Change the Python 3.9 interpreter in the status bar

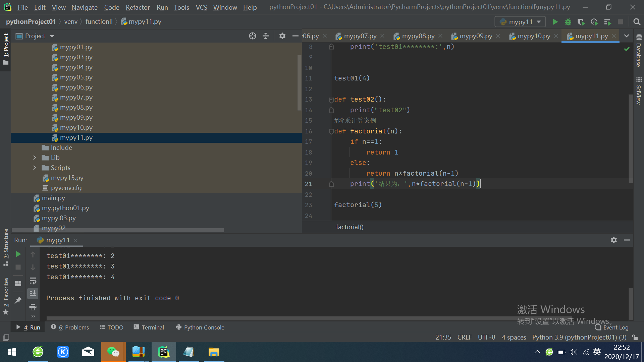(579, 337)
